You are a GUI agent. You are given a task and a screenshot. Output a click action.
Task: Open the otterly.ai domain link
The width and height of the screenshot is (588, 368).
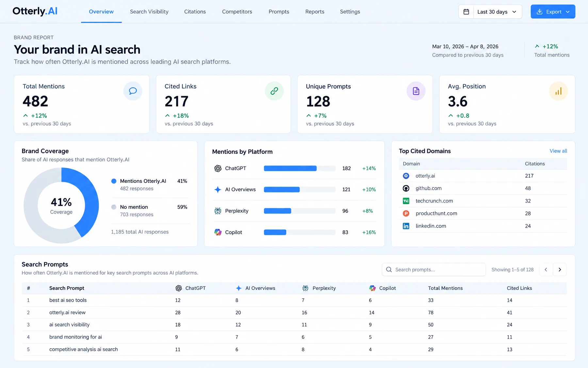425,176
